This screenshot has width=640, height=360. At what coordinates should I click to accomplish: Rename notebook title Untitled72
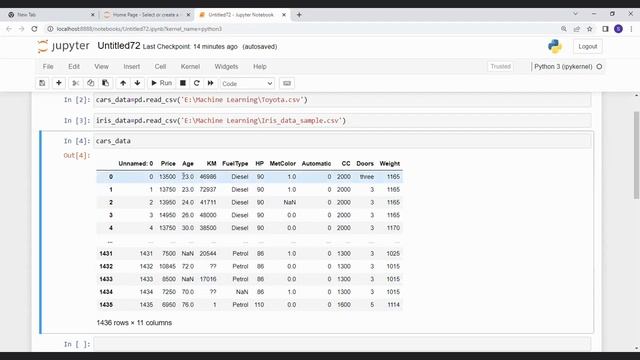(119, 46)
